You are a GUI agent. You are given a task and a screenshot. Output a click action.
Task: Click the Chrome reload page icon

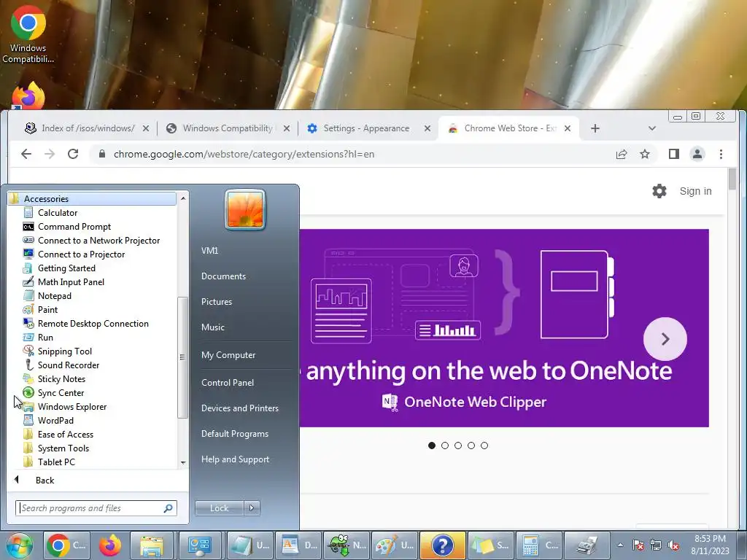click(73, 154)
